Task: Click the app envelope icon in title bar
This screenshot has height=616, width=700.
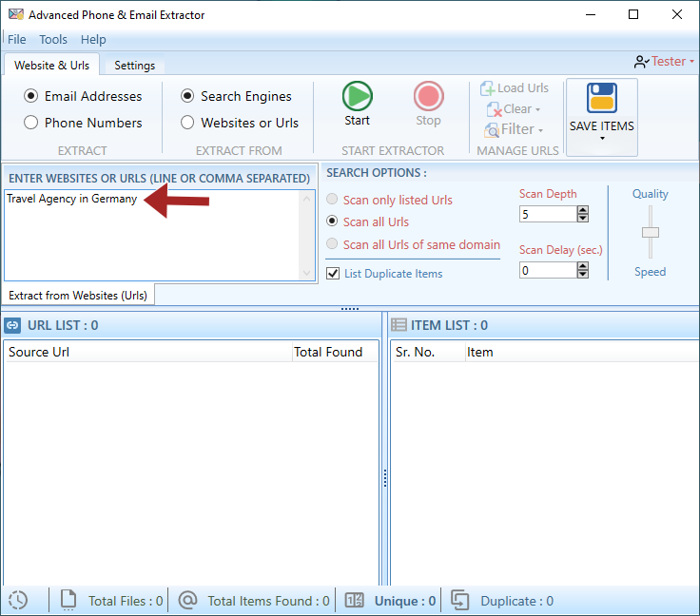Action: coord(16,14)
